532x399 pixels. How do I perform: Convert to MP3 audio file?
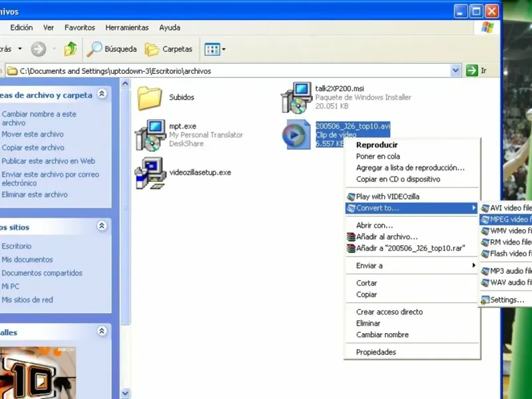(x=506, y=271)
